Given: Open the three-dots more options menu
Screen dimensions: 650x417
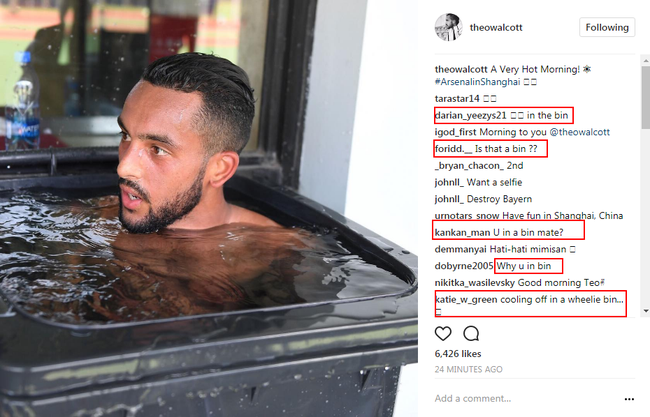Looking at the screenshot, I should (x=629, y=399).
